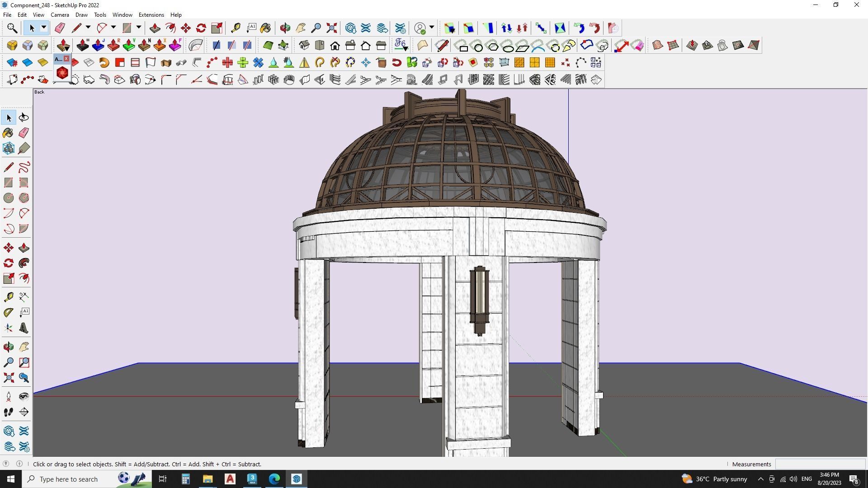
Task: Select the Polygon tool in left panel
Action: click(x=24, y=198)
